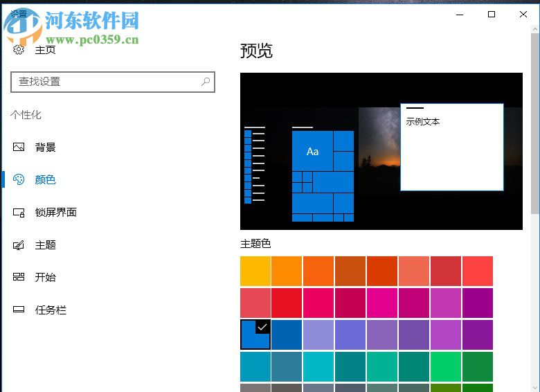Select the 颜色 settings page
The width and height of the screenshot is (540, 392).
pyautogui.click(x=45, y=180)
